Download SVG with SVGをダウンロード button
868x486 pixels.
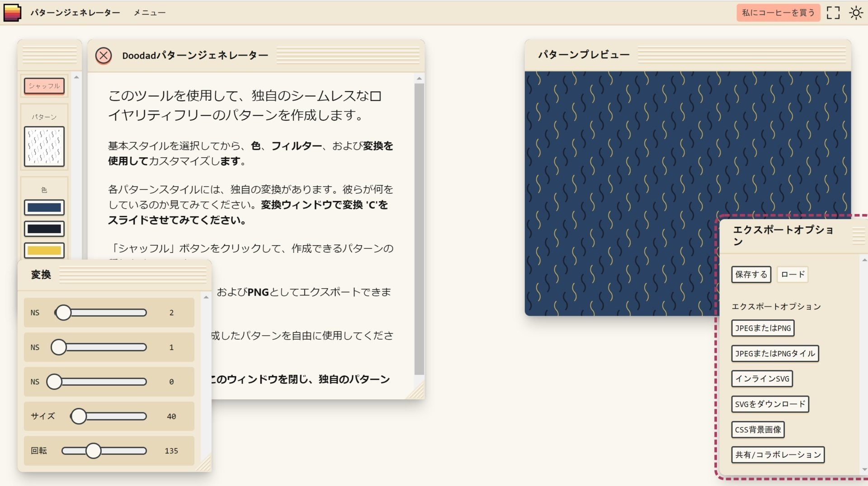(x=770, y=404)
